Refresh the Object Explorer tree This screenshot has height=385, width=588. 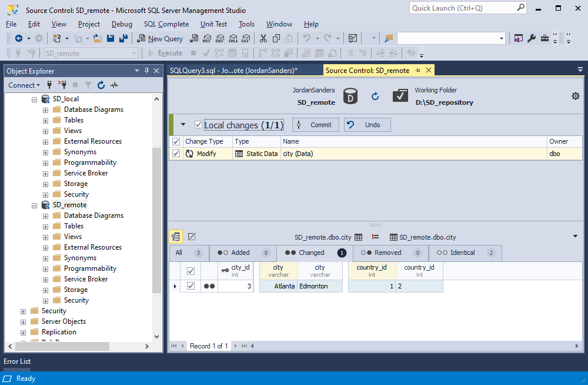click(101, 85)
